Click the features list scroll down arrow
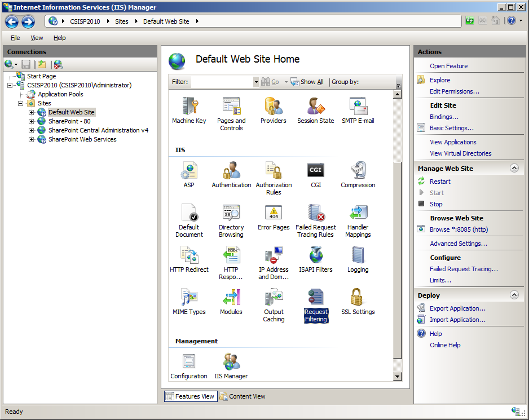The height and width of the screenshot is (420, 529). click(397, 377)
